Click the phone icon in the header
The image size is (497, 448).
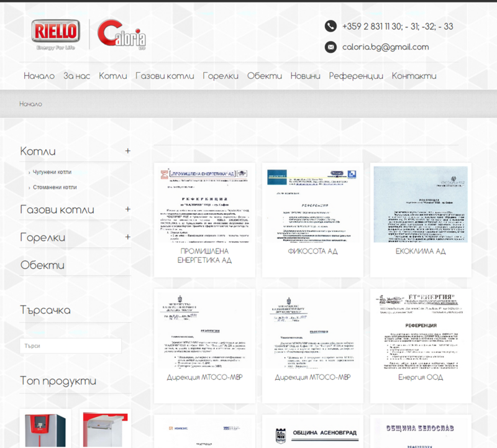point(331,26)
